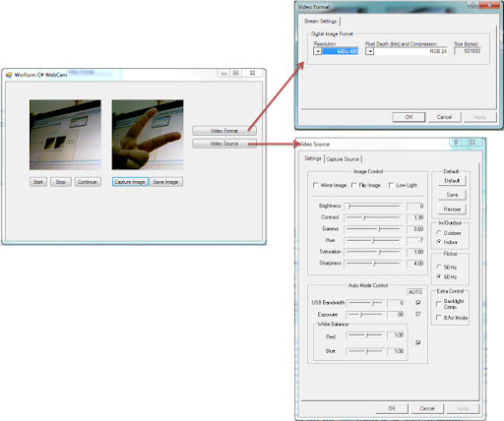Switch to the Capture Source tab
Viewport: 504px width, 421px height.
pos(343,159)
